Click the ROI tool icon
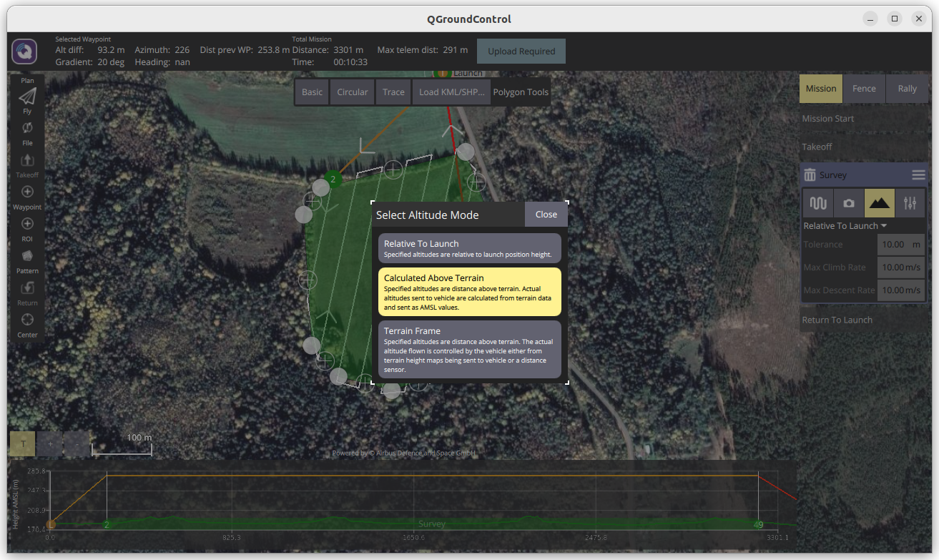The width and height of the screenshot is (939, 560). coord(27,224)
